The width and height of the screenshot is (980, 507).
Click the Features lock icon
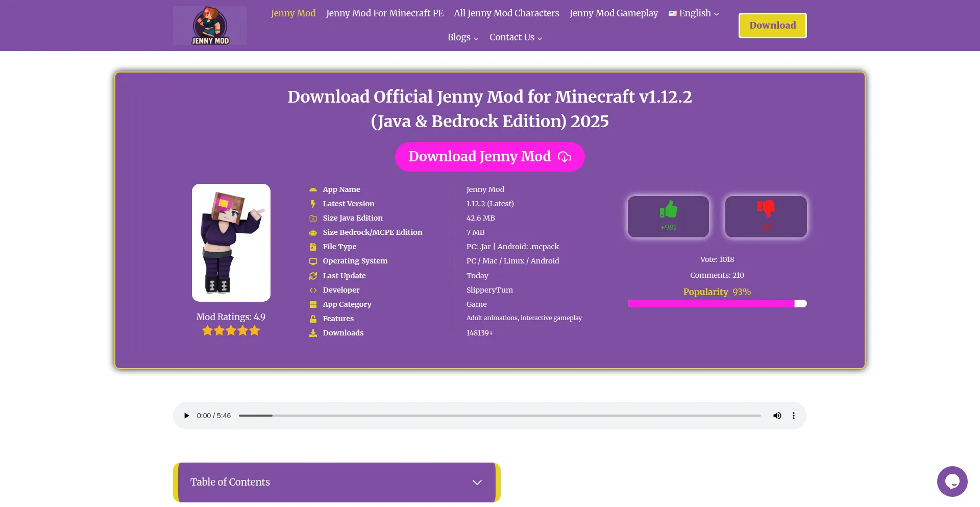313,319
